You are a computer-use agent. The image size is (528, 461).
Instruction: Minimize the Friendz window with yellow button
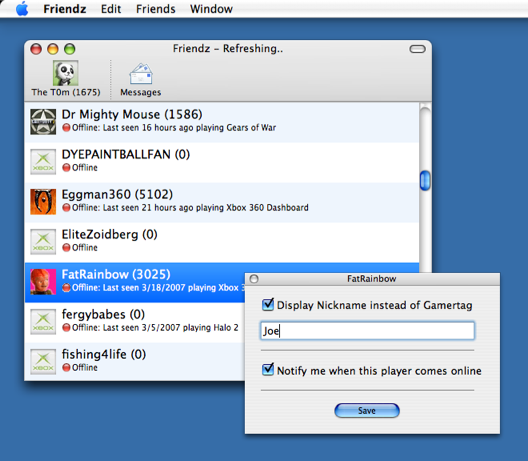(x=53, y=49)
